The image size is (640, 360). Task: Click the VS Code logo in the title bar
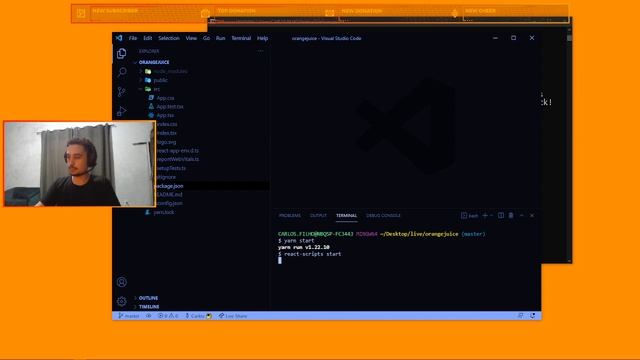coord(119,38)
